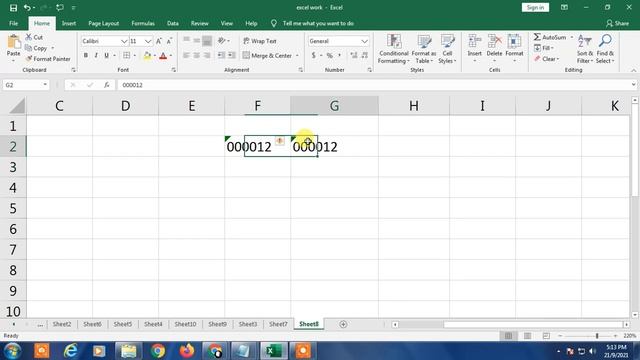The height and width of the screenshot is (360, 640).
Task: Open Firefox from the taskbar
Action: point(187,351)
